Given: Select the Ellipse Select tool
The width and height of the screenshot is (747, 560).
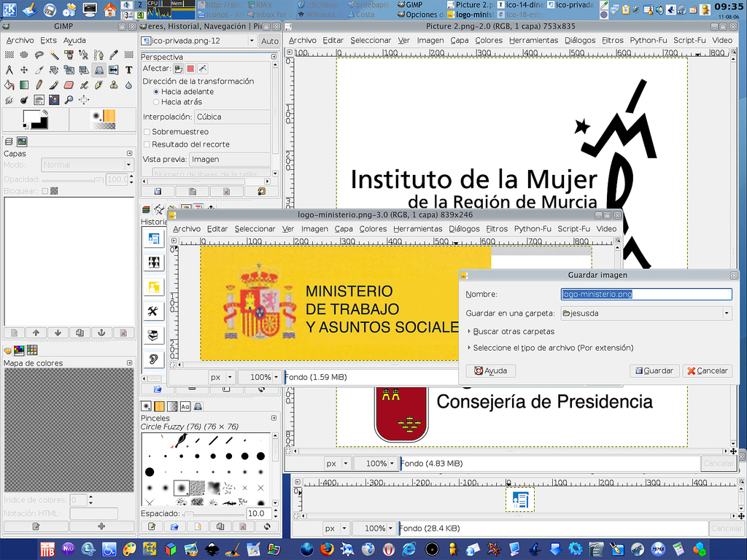Looking at the screenshot, I should tap(24, 55).
